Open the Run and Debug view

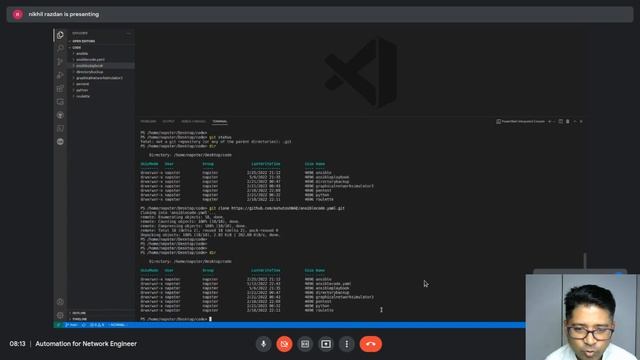point(60,75)
